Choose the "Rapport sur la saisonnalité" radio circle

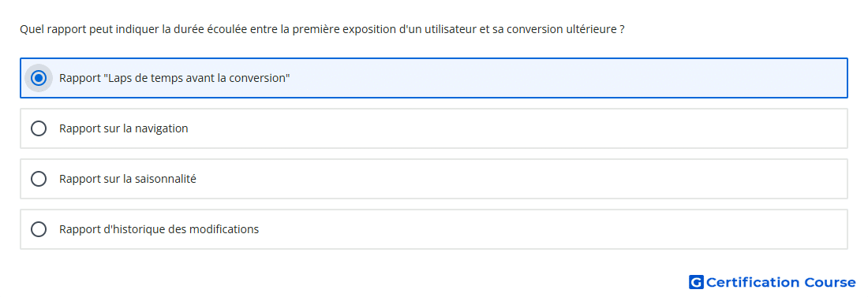point(39,179)
